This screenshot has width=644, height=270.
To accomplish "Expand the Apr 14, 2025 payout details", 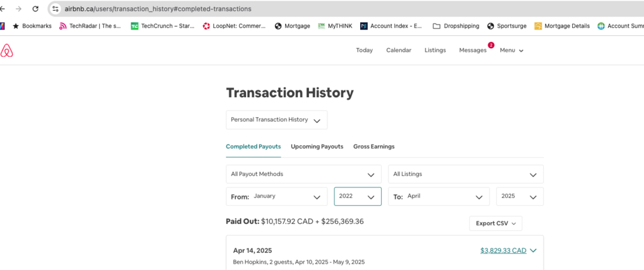I will [533, 251].
